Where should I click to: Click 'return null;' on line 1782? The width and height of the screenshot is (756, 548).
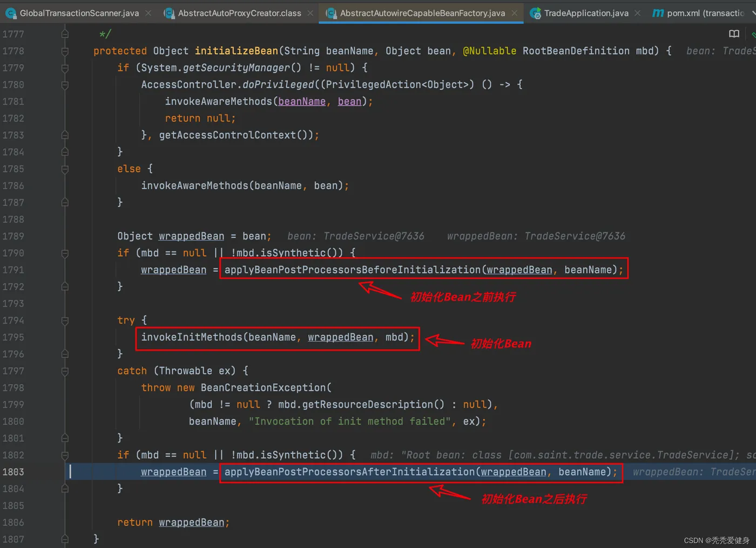pyautogui.click(x=200, y=118)
